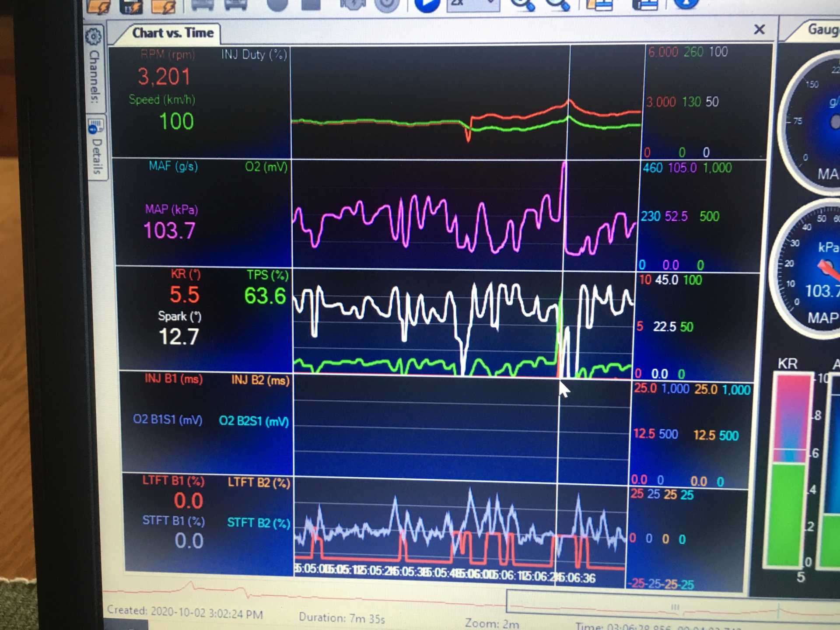Click the zoom out magnifier icon
Viewport: 840px width, 630px height.
pyautogui.click(x=558, y=4)
